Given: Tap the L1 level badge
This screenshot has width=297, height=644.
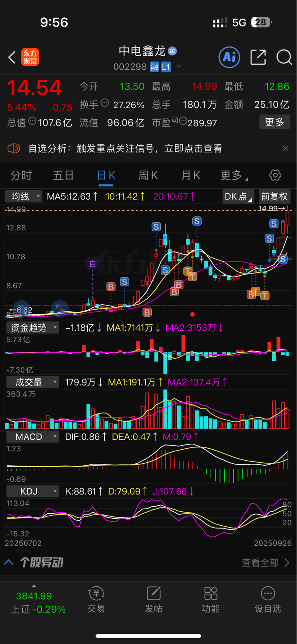Looking at the screenshot, I should pyautogui.click(x=166, y=67).
